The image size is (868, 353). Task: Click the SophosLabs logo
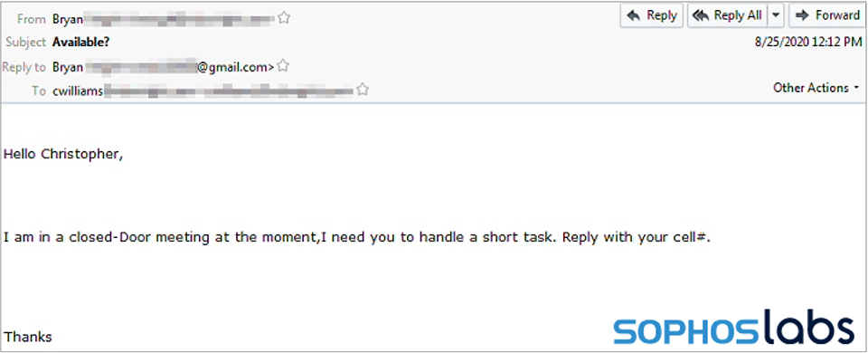point(733,328)
